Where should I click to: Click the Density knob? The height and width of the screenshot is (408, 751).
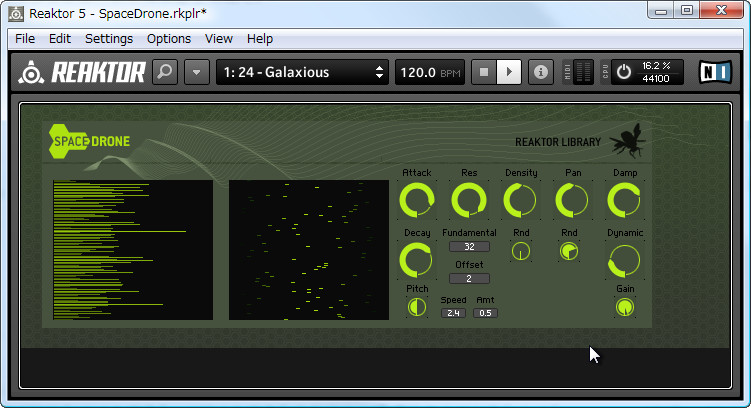point(520,200)
